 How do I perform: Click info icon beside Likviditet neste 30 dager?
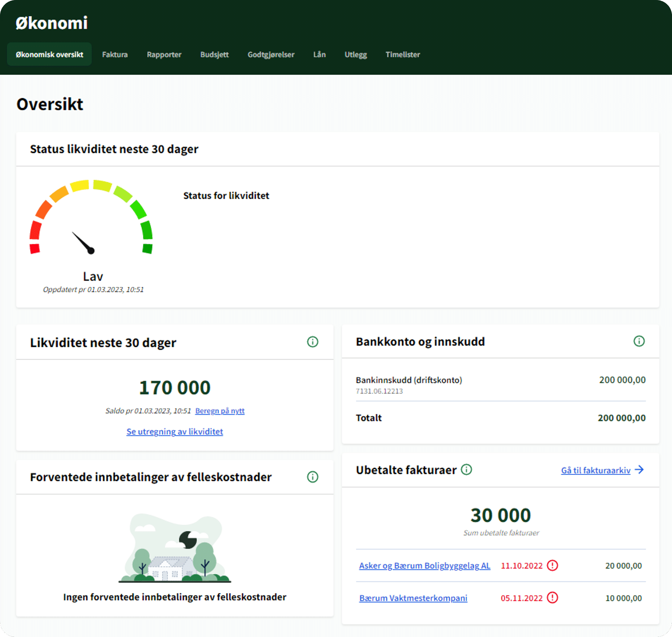pyautogui.click(x=313, y=342)
